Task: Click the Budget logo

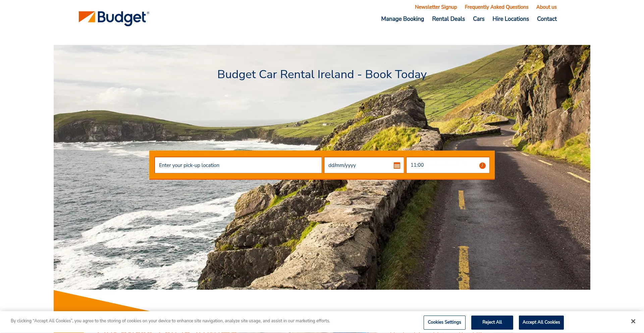Action: coord(114,18)
